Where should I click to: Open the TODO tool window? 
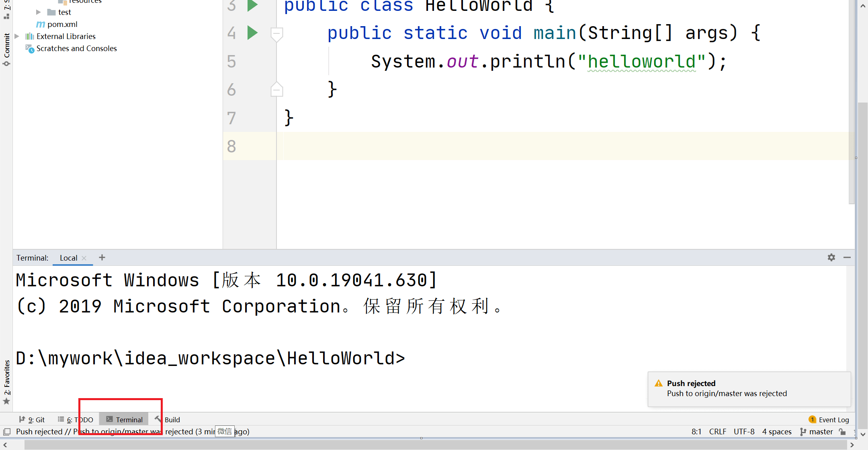click(76, 419)
